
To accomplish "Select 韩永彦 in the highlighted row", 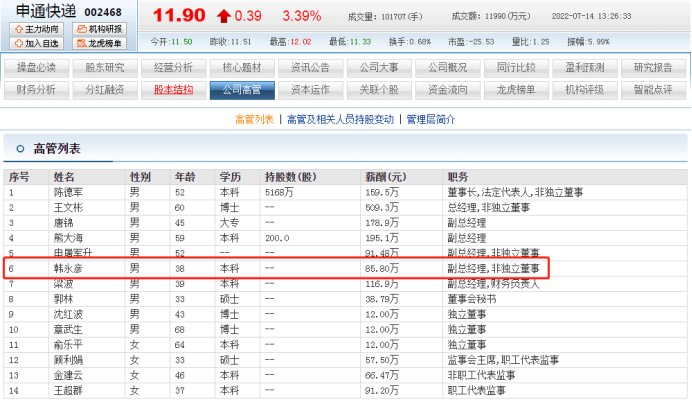I will click(68, 268).
